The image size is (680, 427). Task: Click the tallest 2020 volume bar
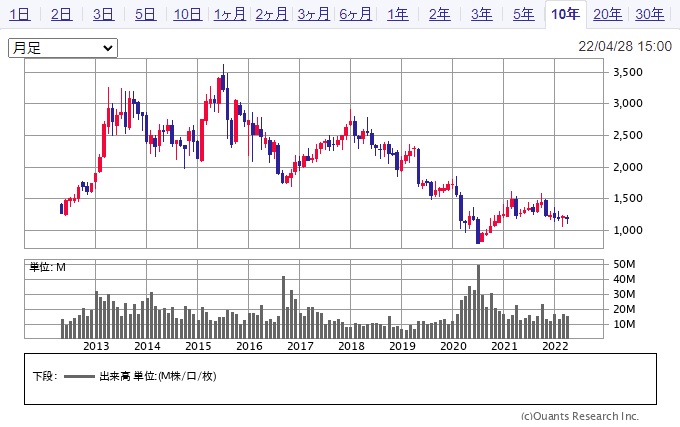coord(478,301)
